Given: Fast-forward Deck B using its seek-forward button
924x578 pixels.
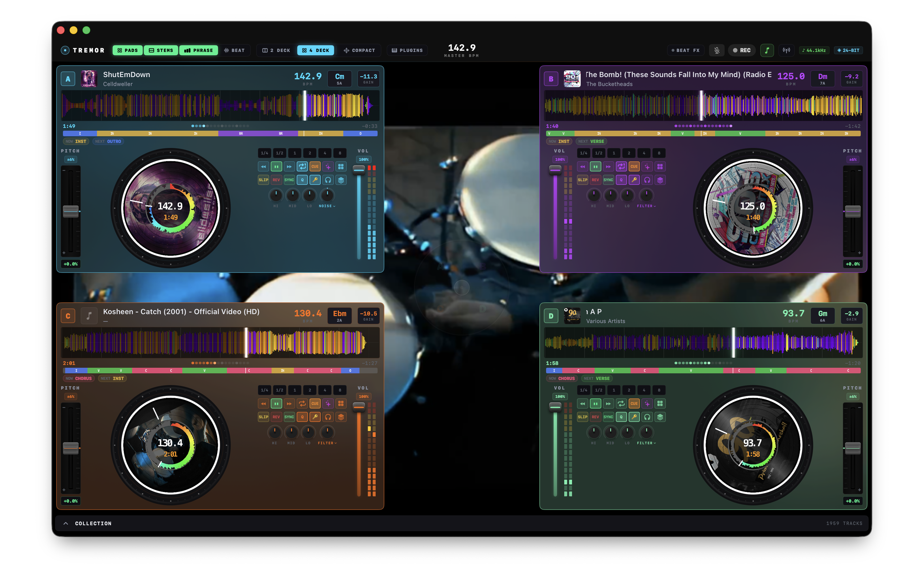Looking at the screenshot, I should coord(608,167).
